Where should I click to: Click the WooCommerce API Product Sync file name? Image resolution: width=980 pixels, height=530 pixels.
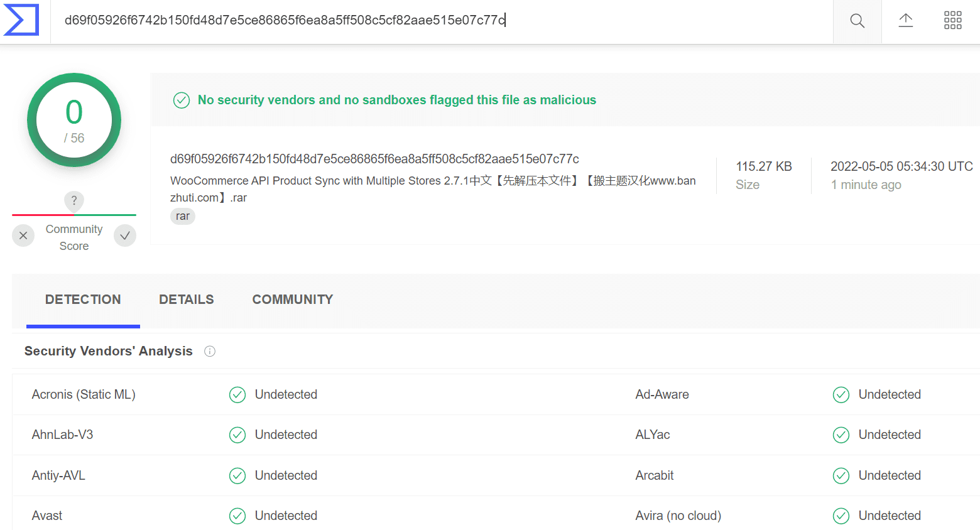[433, 189]
